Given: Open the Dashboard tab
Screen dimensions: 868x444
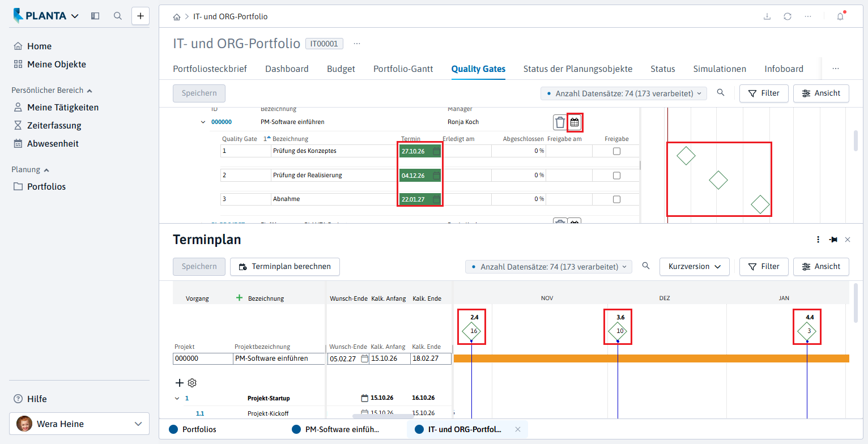Looking at the screenshot, I should [287, 69].
